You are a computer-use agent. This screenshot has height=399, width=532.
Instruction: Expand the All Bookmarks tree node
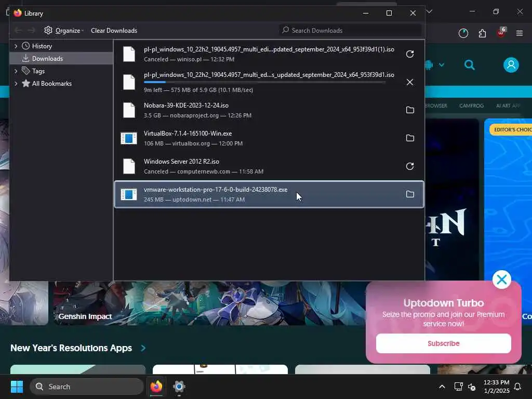click(16, 84)
